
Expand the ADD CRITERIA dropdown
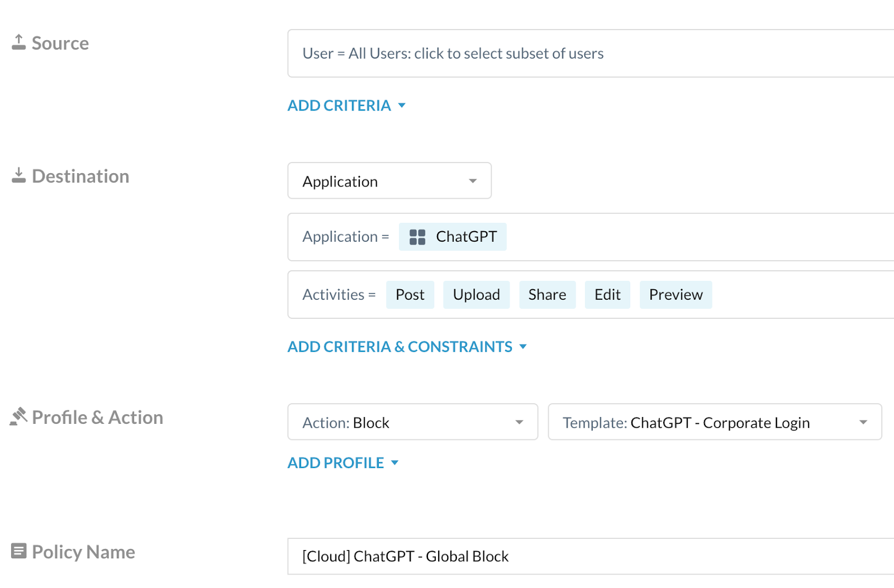coord(346,106)
